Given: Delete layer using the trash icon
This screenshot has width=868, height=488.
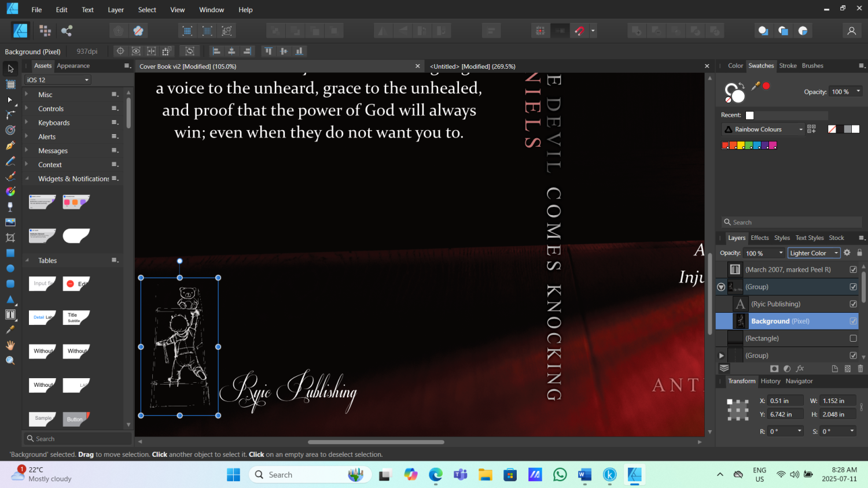Looking at the screenshot, I should point(860,368).
